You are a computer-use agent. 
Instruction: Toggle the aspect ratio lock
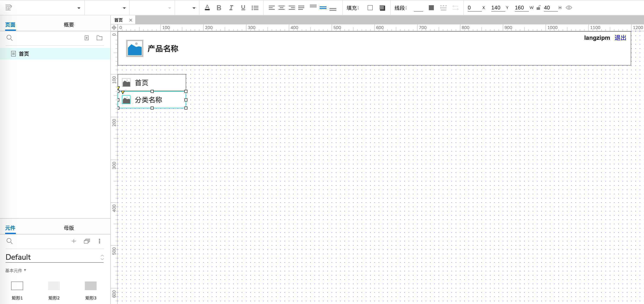point(539,8)
